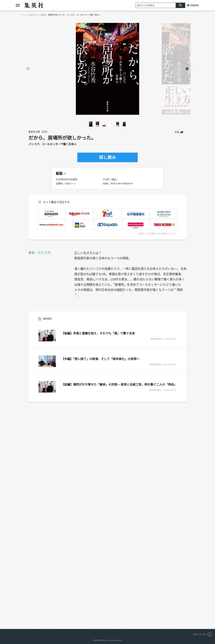Order from 紀伊國屋書店

(136, 213)
